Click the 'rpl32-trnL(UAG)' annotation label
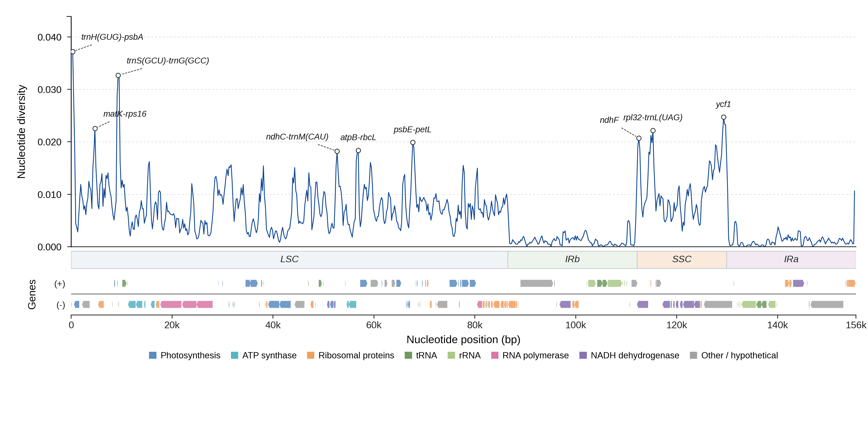868x422 pixels. [653, 117]
